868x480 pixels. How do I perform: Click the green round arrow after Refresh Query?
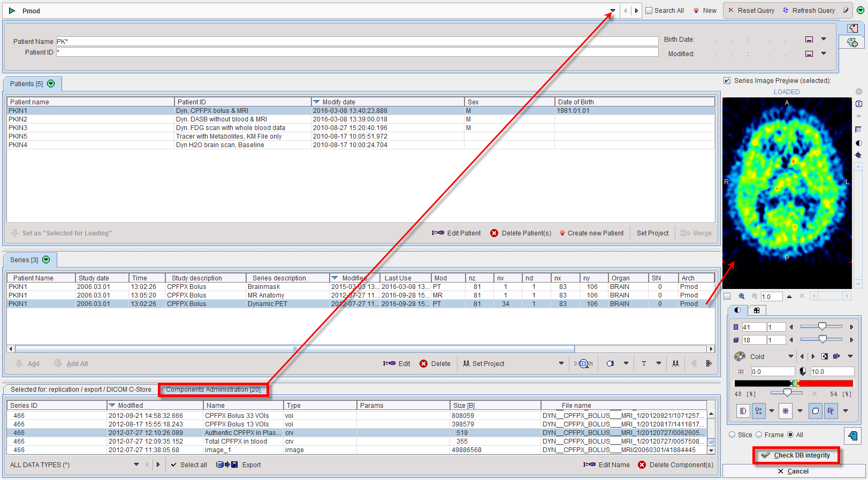point(860,10)
